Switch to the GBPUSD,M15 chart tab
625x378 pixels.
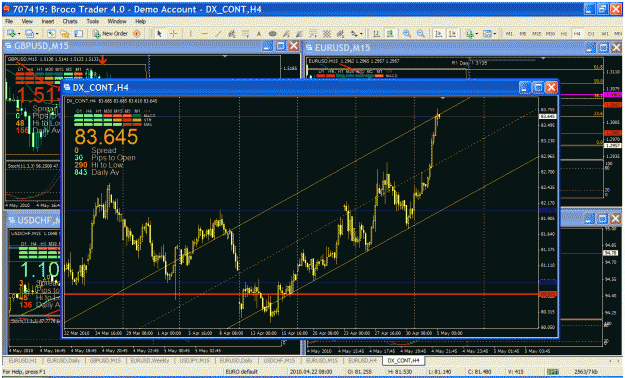[x=105, y=361]
